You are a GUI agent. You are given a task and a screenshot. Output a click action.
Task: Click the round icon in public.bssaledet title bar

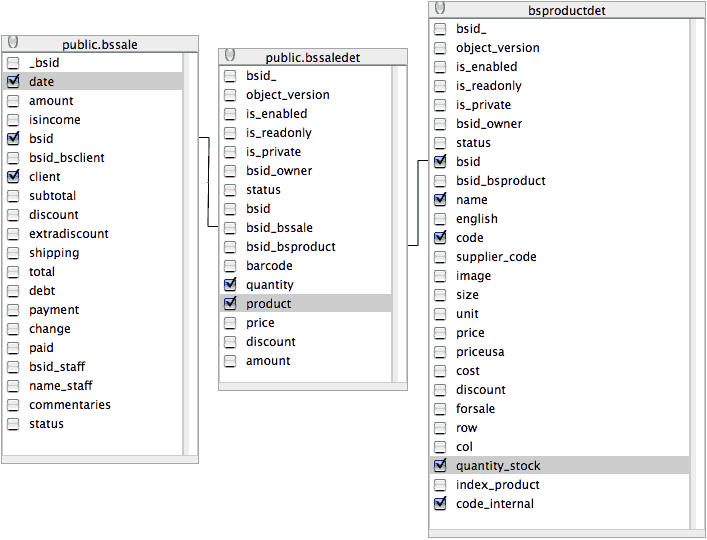[x=230, y=56]
